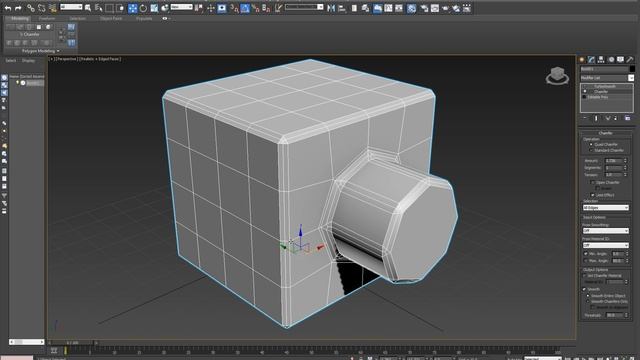Open the Hierarchy command panel tab
The width and height of the screenshot is (640, 360).
(x=601, y=60)
